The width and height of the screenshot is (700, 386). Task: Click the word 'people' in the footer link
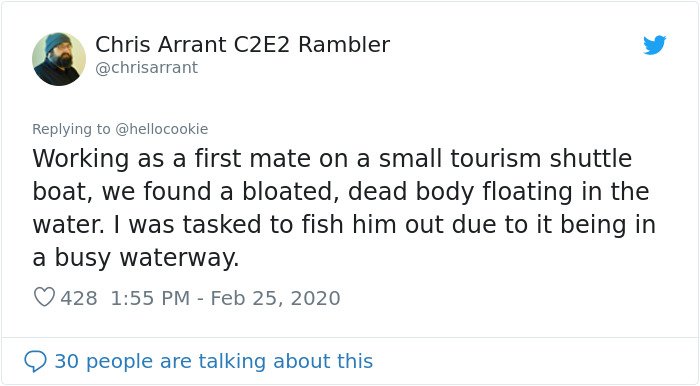click(119, 362)
